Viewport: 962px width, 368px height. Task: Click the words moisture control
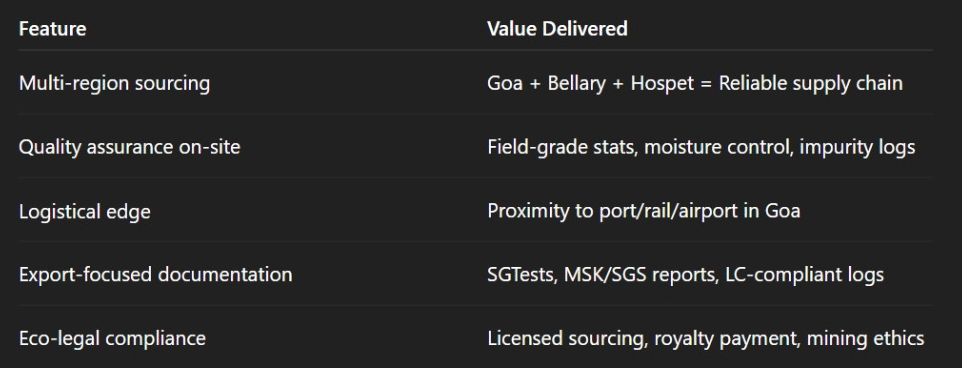(x=716, y=147)
